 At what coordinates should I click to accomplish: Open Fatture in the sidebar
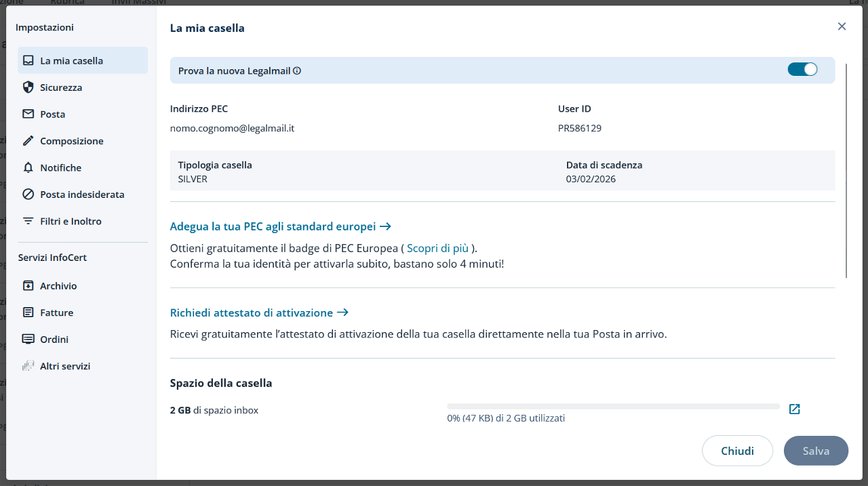(56, 312)
